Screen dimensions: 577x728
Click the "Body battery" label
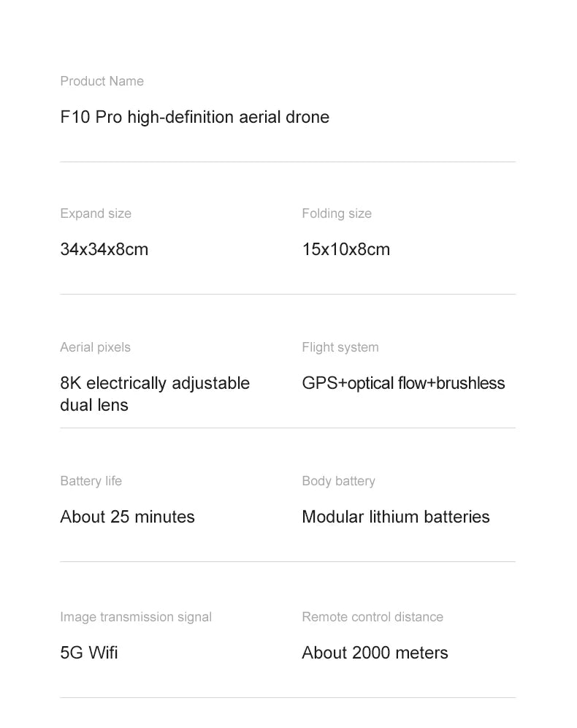338,481
